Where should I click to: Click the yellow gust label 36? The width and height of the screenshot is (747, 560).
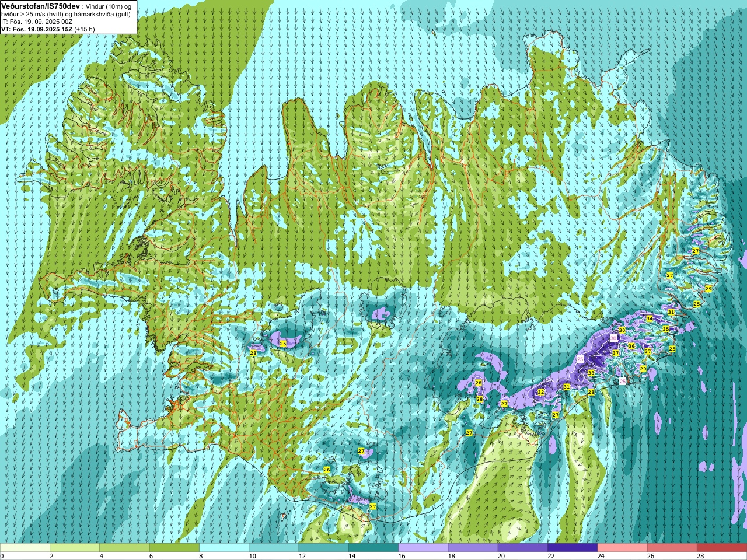pyautogui.click(x=631, y=346)
